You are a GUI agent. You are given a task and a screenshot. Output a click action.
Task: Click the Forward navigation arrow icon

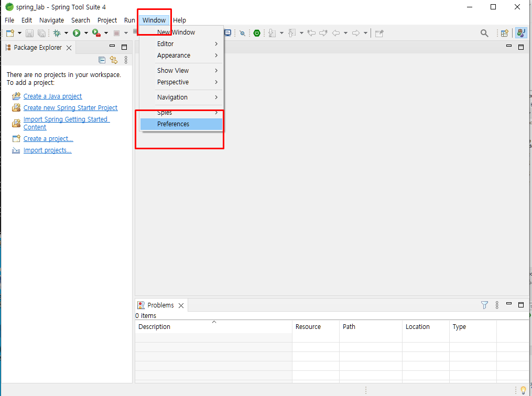[355, 33]
